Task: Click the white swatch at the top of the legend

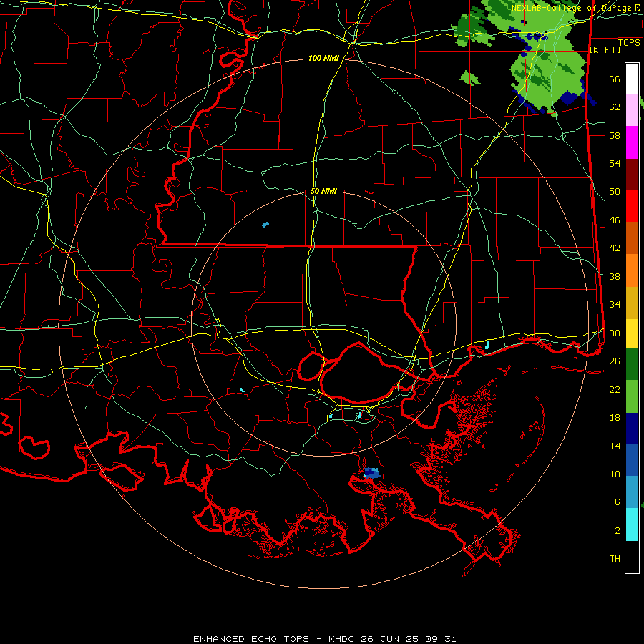Action: tap(632, 79)
